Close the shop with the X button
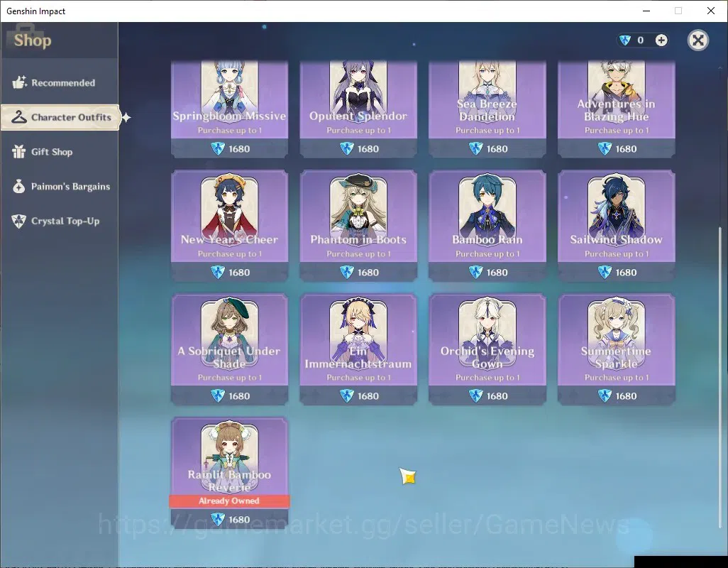Image resolution: width=728 pixels, height=568 pixels. click(697, 40)
